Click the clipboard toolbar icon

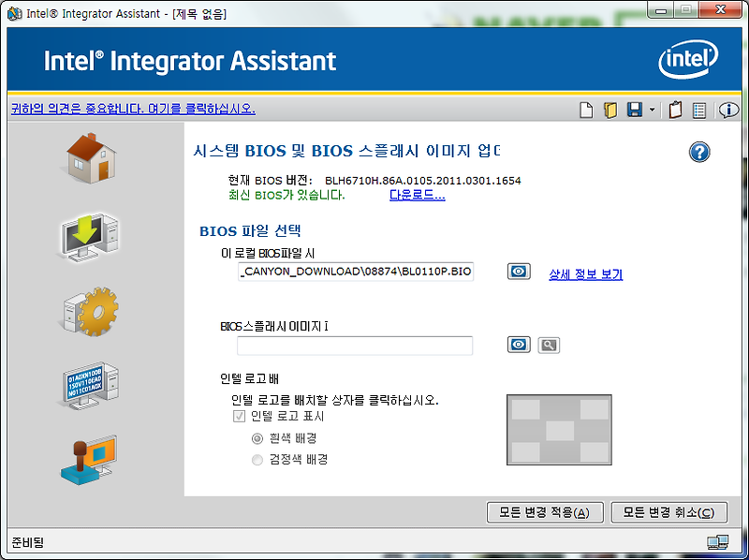tap(675, 110)
